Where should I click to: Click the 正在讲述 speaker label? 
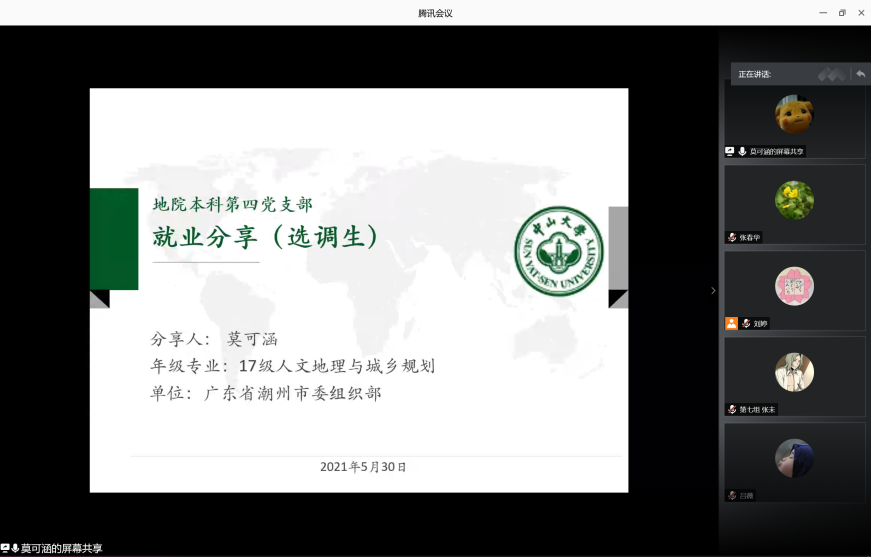(754, 74)
